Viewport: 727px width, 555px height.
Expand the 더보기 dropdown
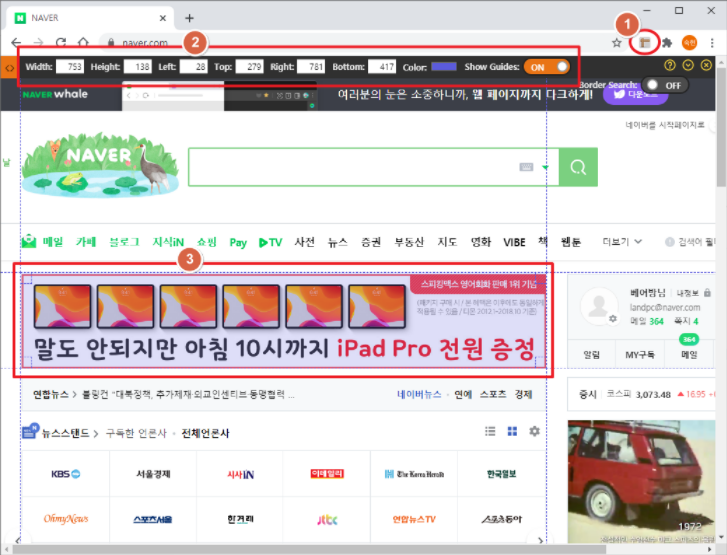622,242
